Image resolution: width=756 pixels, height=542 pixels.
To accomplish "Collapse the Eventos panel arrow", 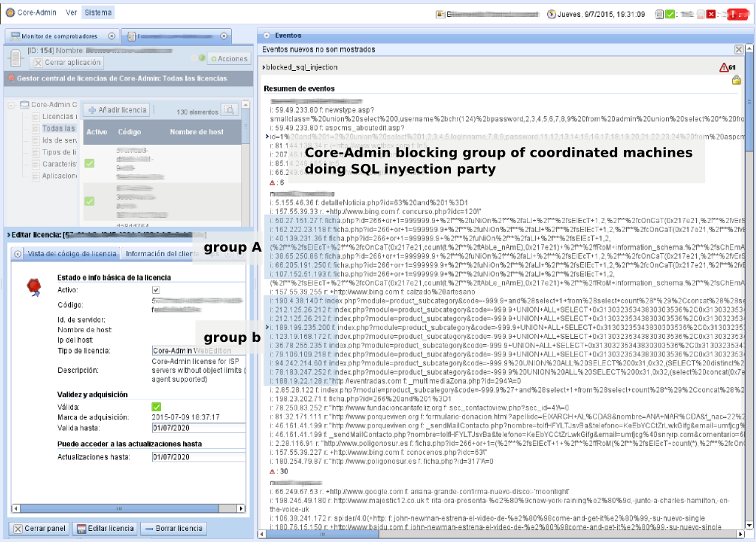I will tap(267, 35).
